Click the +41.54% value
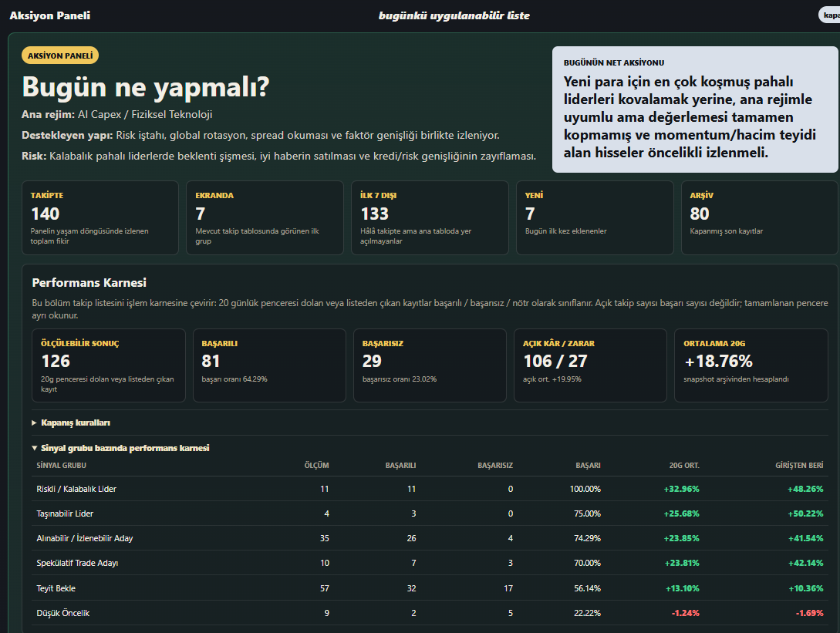Viewport: 840px width, 633px height. pos(806,538)
